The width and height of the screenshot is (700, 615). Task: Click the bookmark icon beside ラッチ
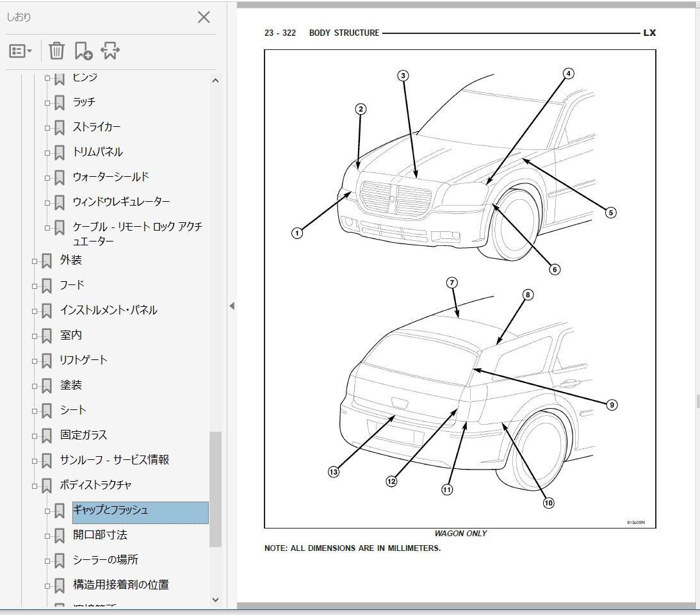[x=60, y=103]
